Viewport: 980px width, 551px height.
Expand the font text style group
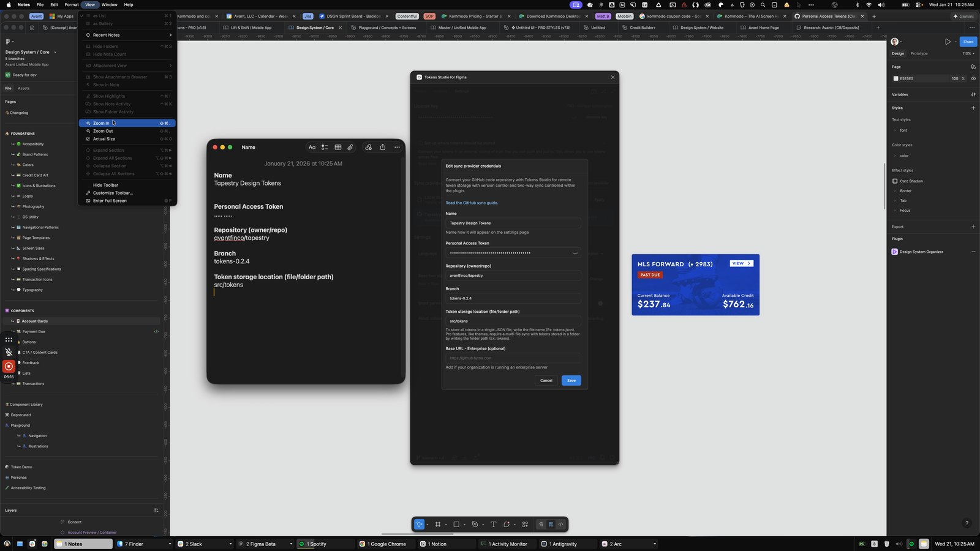[895, 130]
